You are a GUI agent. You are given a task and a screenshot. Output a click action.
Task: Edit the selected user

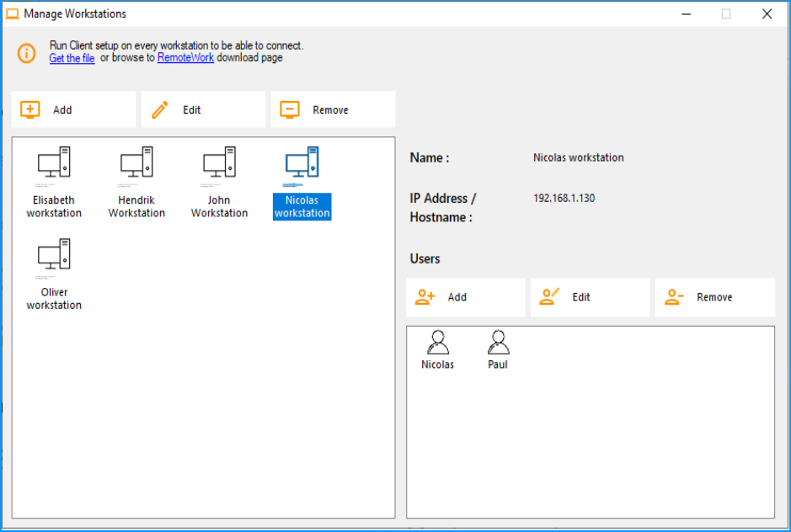[x=591, y=297]
